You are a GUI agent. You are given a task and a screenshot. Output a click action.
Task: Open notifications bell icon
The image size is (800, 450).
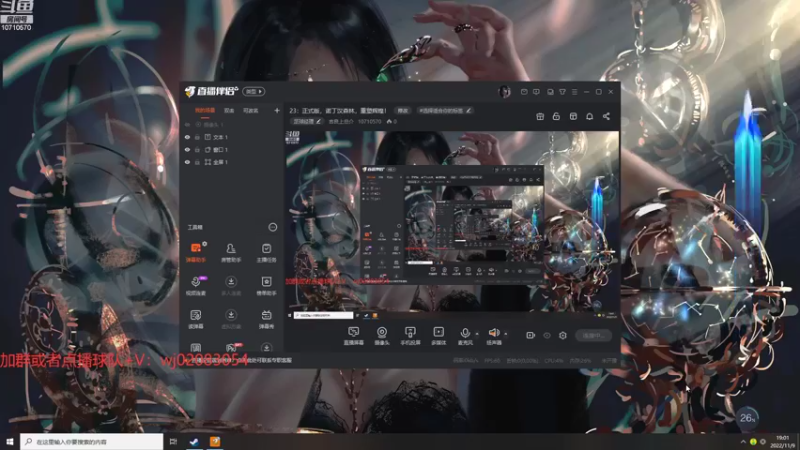point(589,116)
